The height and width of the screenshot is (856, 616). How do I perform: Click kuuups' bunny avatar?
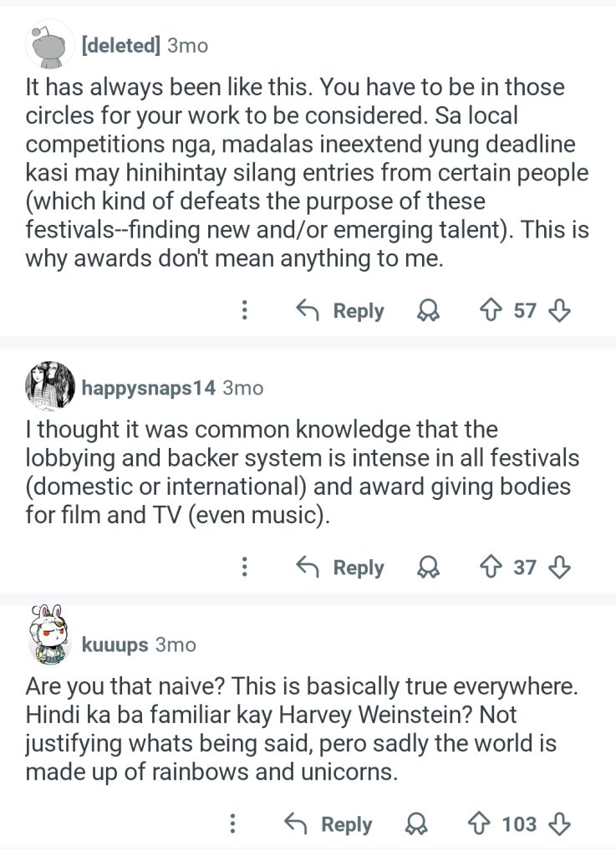click(x=50, y=637)
